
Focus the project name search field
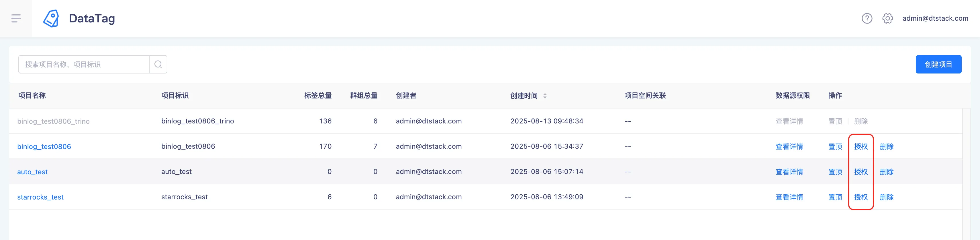click(x=84, y=64)
